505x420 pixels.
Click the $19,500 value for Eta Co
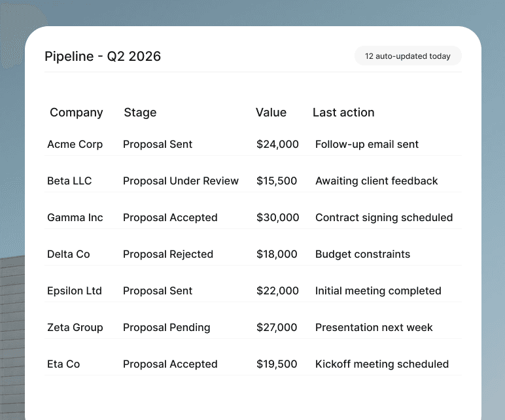tap(277, 364)
